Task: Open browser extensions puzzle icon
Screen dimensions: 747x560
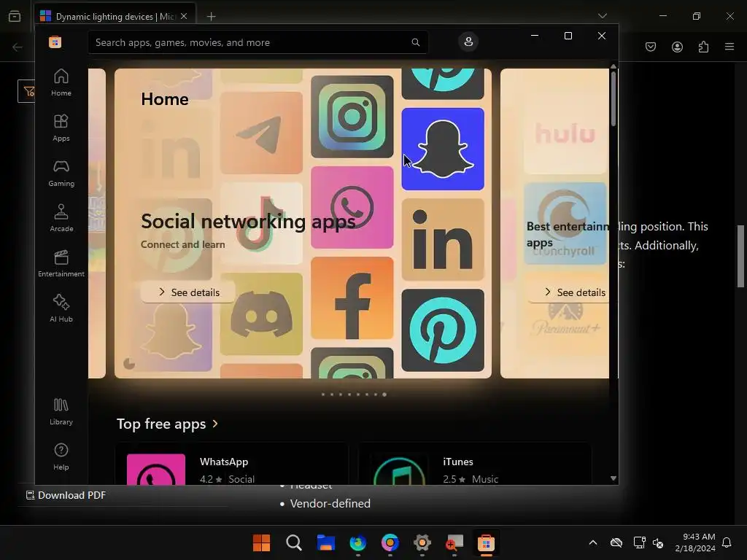Action: point(703,47)
